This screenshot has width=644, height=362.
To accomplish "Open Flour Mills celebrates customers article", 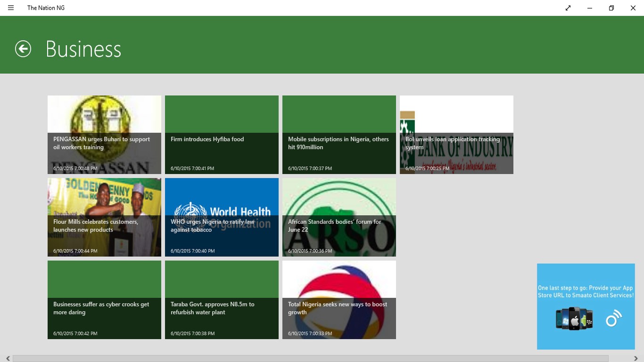I will pyautogui.click(x=104, y=217).
